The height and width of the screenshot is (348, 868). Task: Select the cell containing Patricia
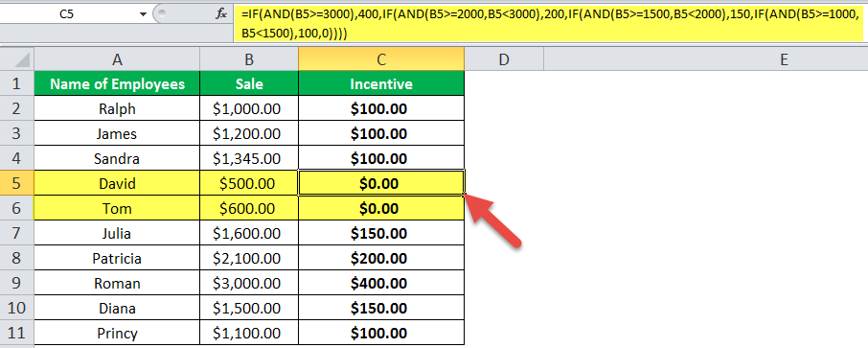pos(117,258)
